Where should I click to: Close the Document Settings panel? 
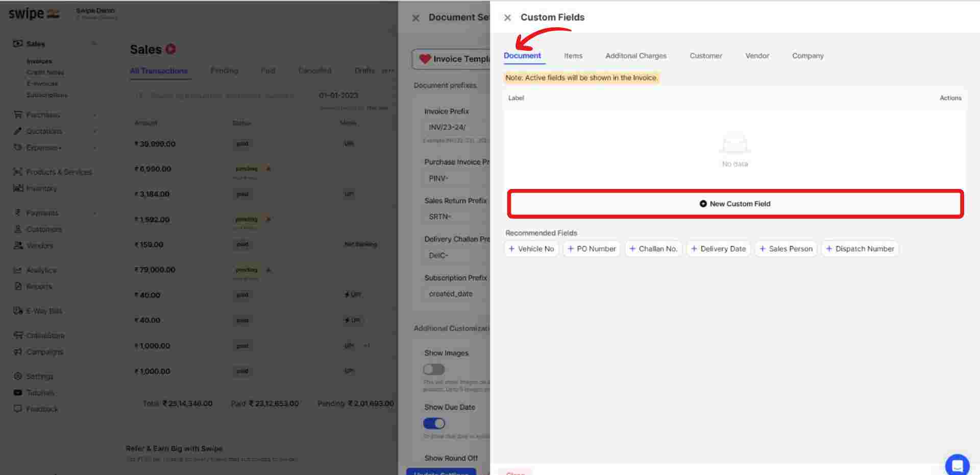tap(416, 18)
